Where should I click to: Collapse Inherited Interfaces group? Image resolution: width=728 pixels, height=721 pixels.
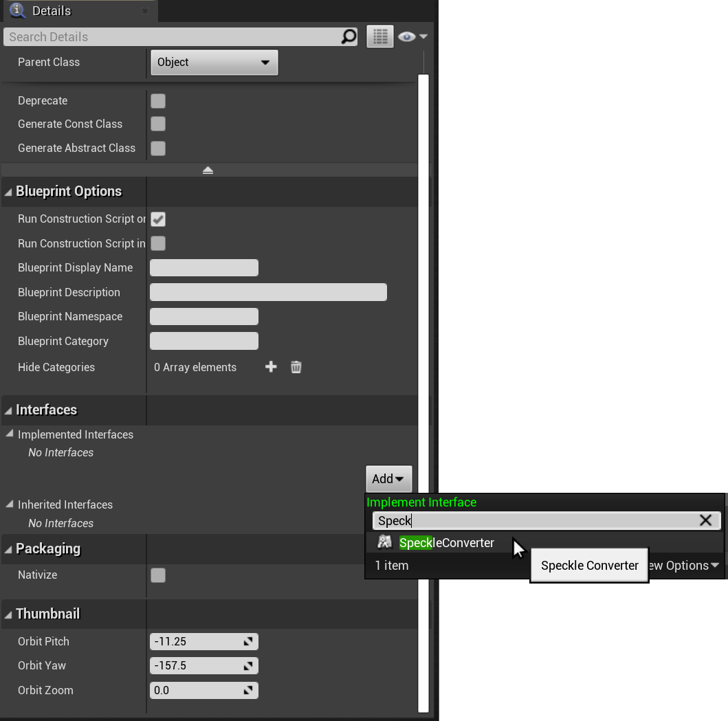[x=10, y=504]
